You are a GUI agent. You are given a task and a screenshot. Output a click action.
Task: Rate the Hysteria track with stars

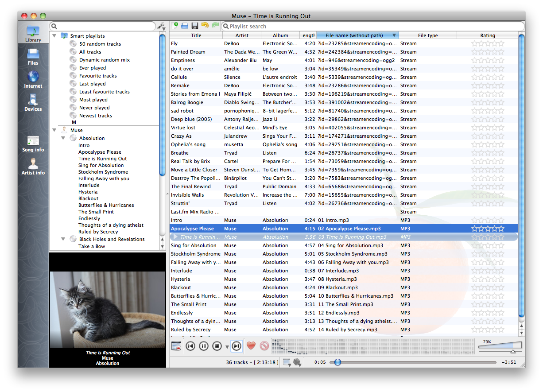pyautogui.click(x=488, y=279)
